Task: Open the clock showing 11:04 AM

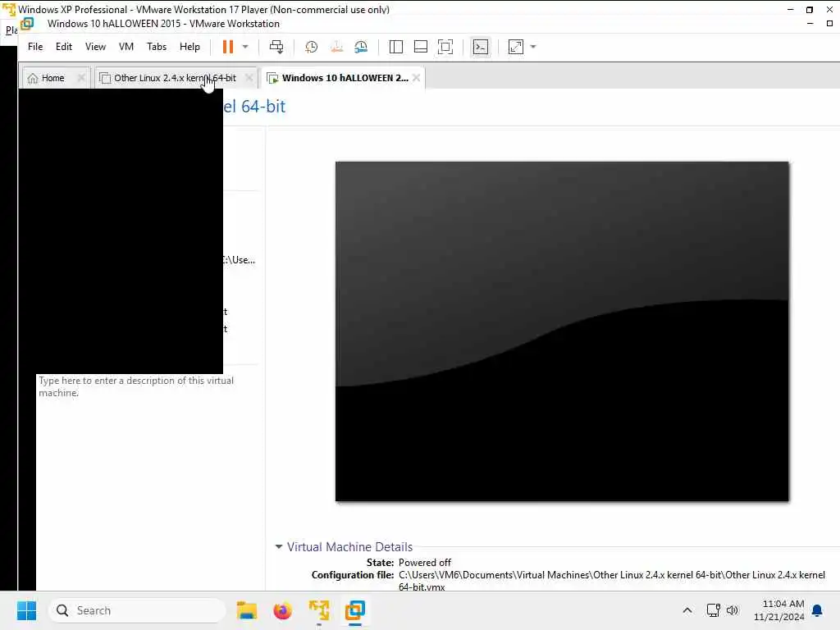Action: click(779, 610)
